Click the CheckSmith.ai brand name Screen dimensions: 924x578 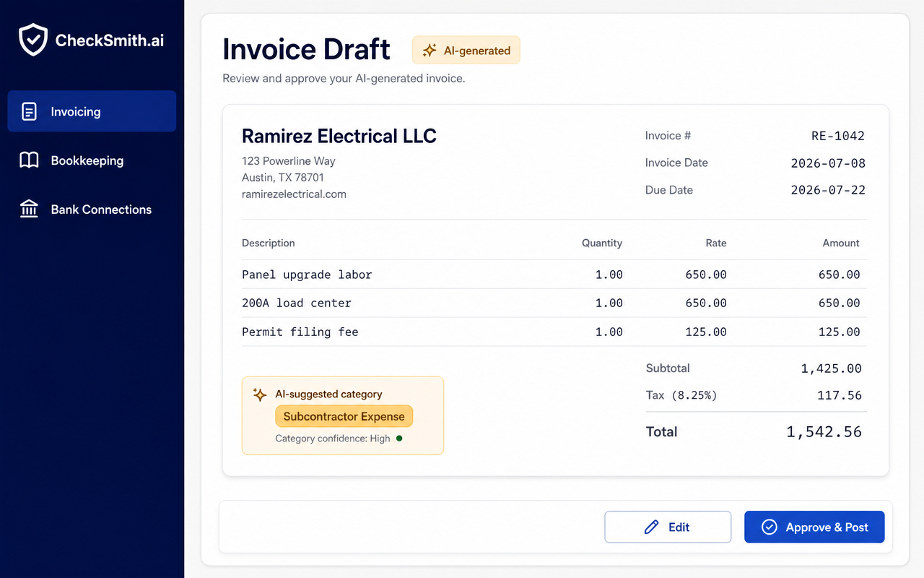(x=110, y=40)
